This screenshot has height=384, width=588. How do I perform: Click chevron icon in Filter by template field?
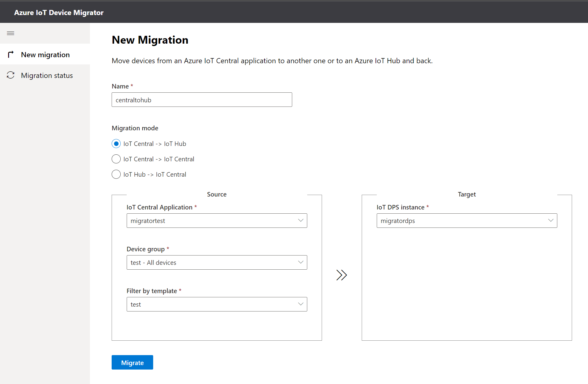click(x=300, y=304)
